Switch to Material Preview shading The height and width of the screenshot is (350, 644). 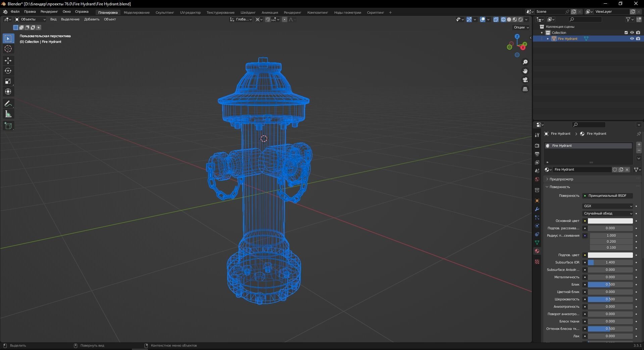point(515,19)
